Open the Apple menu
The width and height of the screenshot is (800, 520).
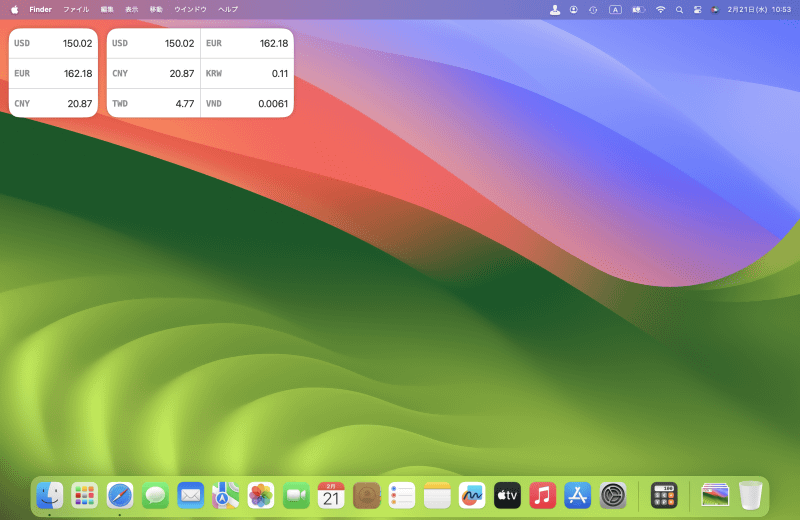(x=14, y=10)
